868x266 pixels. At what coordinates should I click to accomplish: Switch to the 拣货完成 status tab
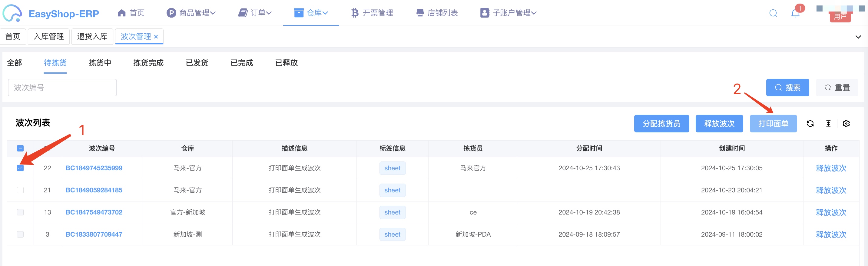tap(149, 63)
